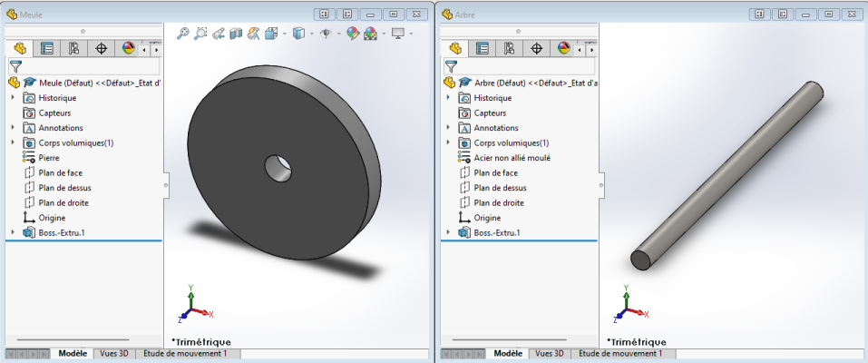Viewport: 868px width, 363px height.
Task: Open ConfigurationManager tab in Arbre window
Action: 510,49
